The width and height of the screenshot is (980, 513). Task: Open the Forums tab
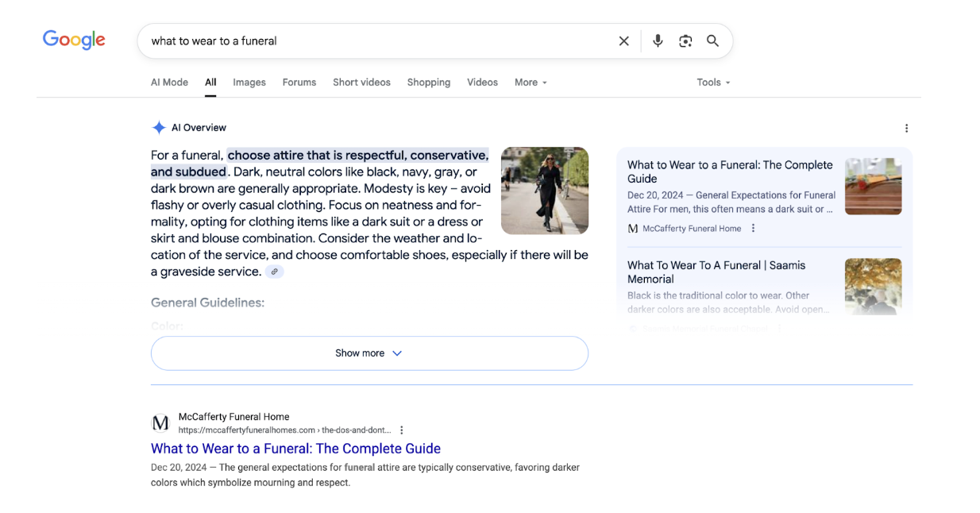[299, 83]
